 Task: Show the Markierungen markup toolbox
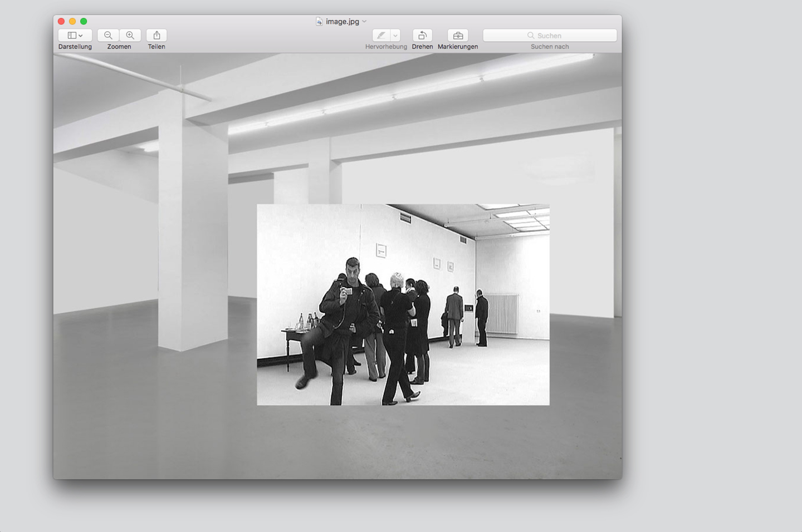click(458, 35)
